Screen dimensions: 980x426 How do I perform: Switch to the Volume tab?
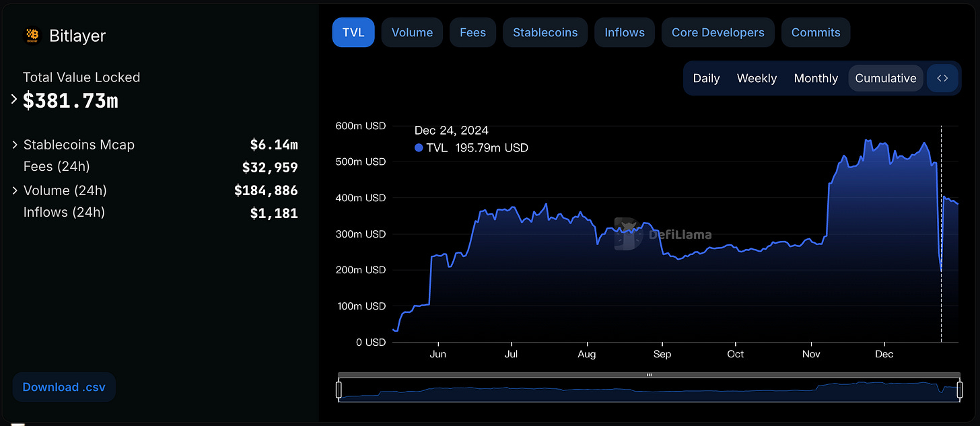click(412, 32)
